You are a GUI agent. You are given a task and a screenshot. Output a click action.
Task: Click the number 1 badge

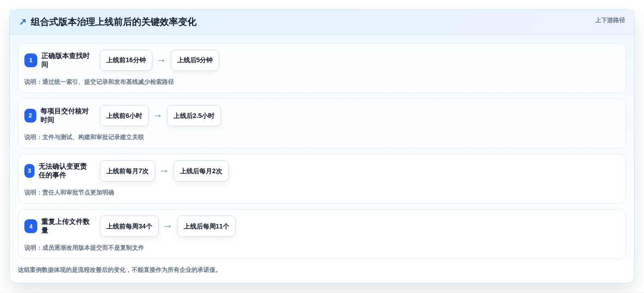pos(31,60)
